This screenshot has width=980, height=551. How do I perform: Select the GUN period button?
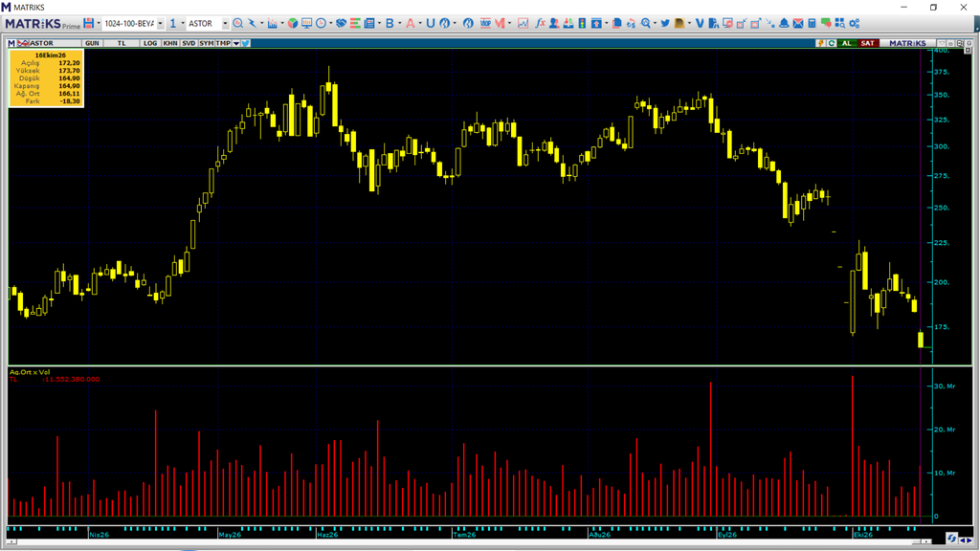[x=92, y=43]
